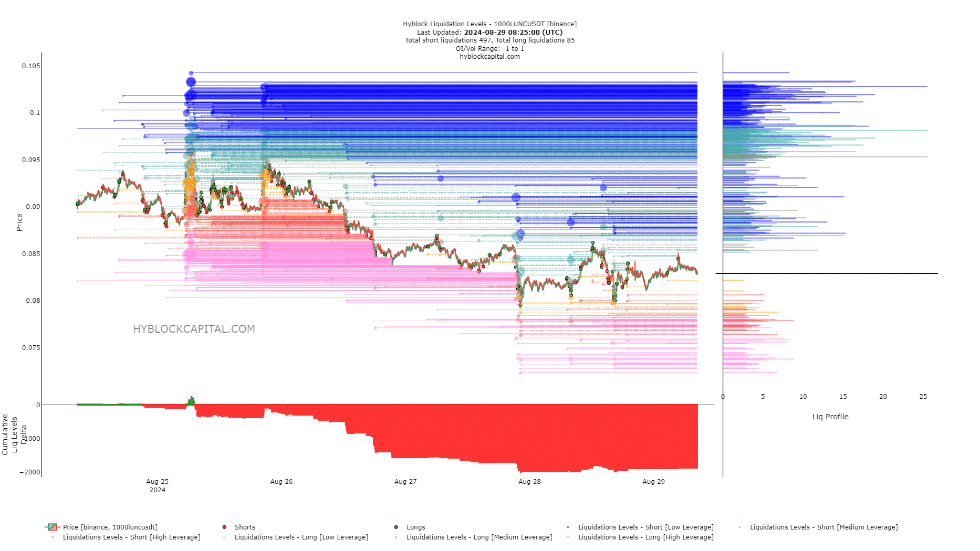Screen dimensions: 980x551
Task: Click the total short liquidations 497 line
Action: pos(489,40)
